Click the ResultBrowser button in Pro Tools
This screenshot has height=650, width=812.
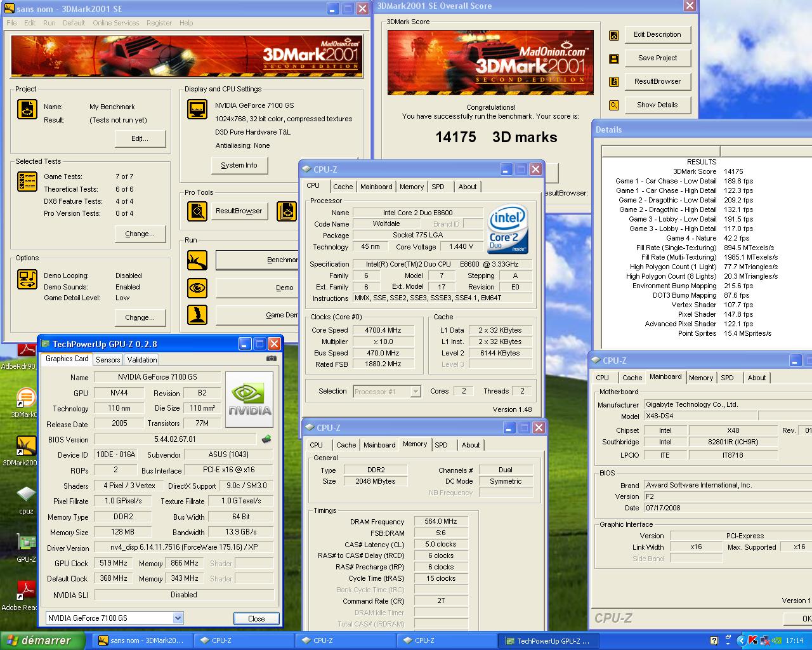239,211
